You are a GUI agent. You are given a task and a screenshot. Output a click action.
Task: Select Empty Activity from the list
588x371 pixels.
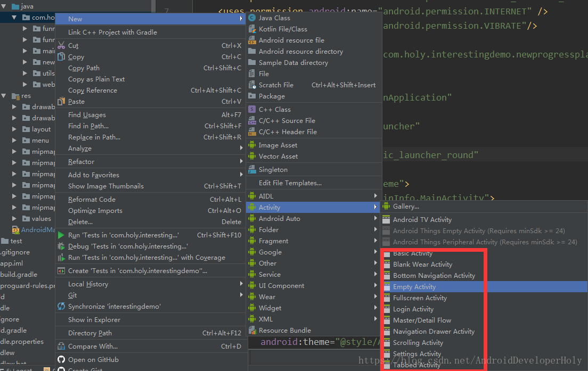pos(484,287)
